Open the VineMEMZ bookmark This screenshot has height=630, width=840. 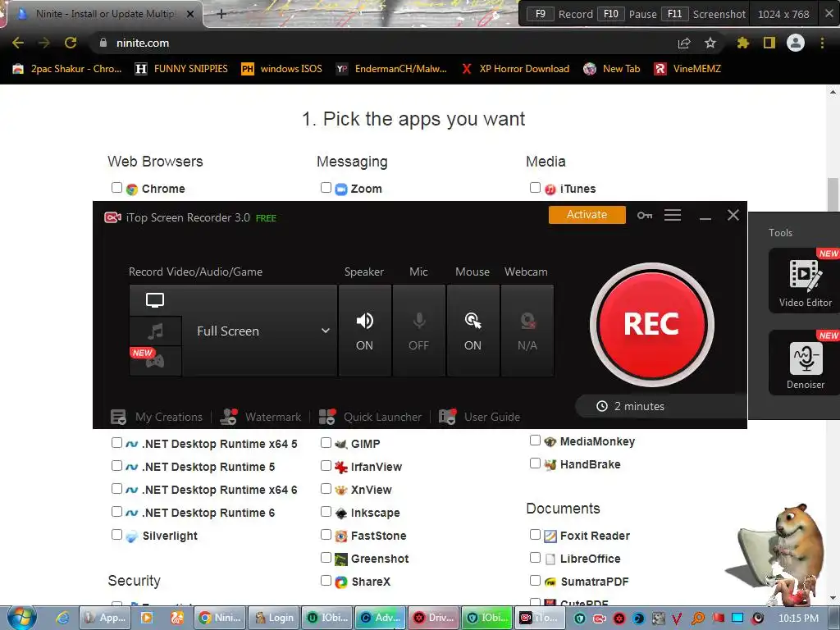click(688, 69)
